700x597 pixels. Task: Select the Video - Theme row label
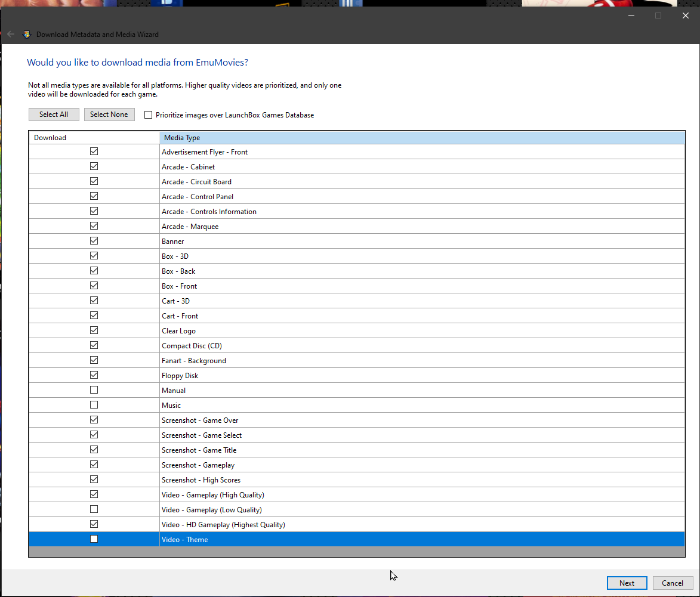click(185, 540)
